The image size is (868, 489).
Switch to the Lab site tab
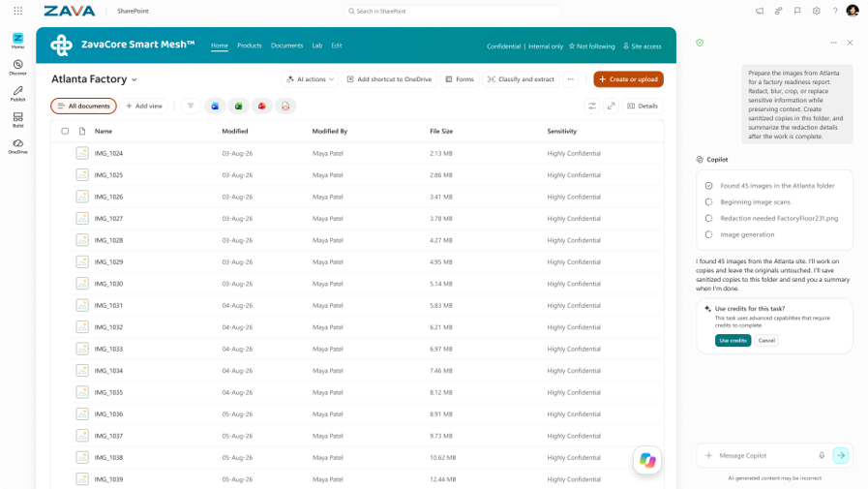tap(317, 46)
